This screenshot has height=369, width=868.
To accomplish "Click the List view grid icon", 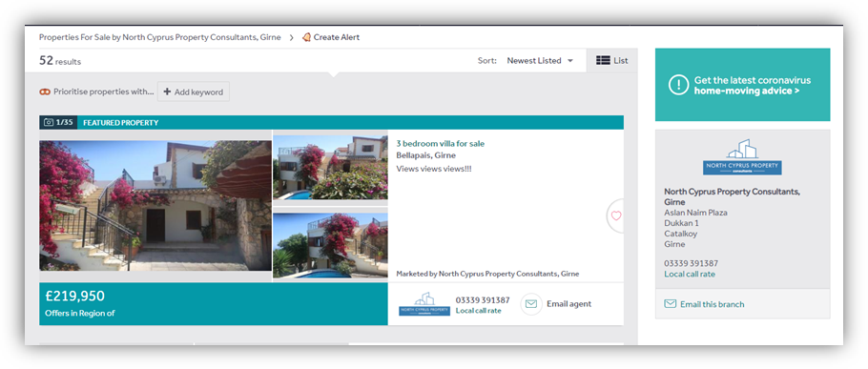I will [603, 61].
